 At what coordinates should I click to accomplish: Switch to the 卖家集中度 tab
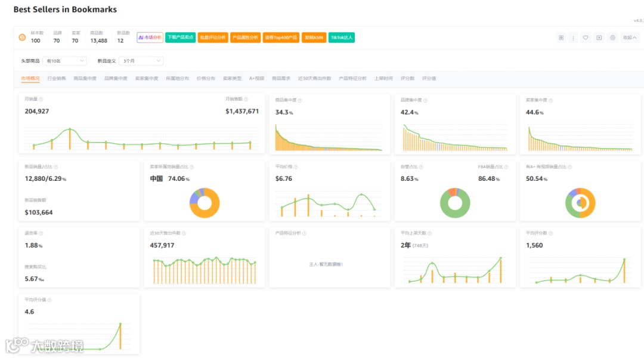coord(147,78)
